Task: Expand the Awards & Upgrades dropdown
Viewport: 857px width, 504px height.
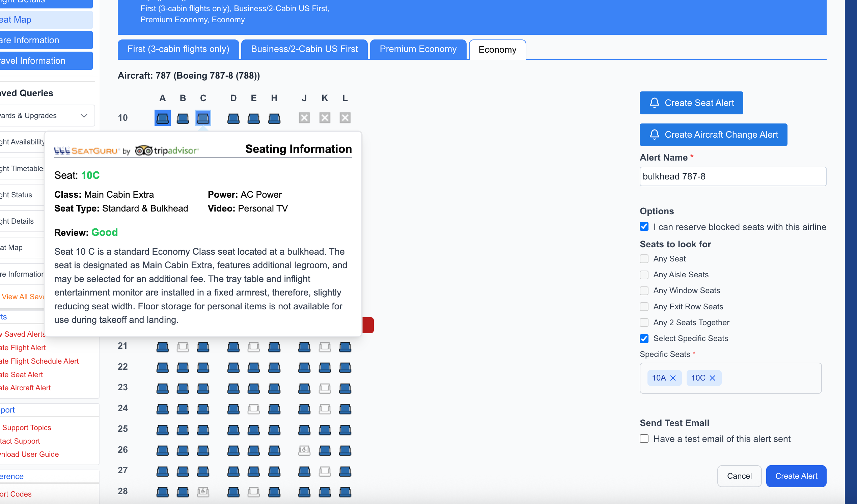Action: [84, 116]
